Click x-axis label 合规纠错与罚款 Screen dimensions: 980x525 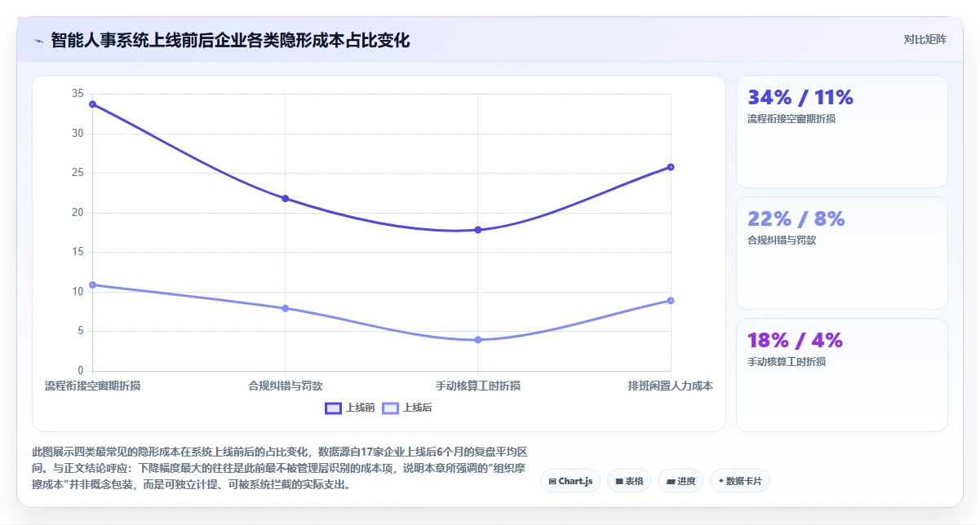[285, 386]
